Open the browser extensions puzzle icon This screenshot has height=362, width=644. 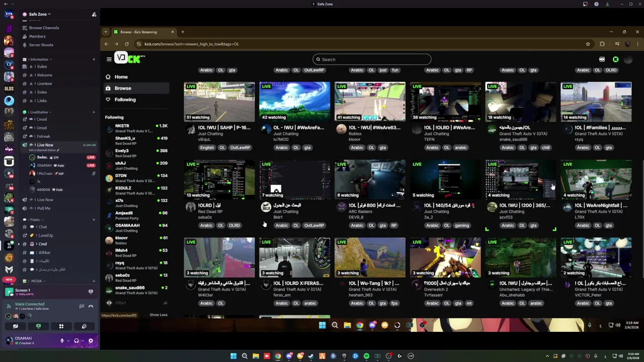[602, 44]
